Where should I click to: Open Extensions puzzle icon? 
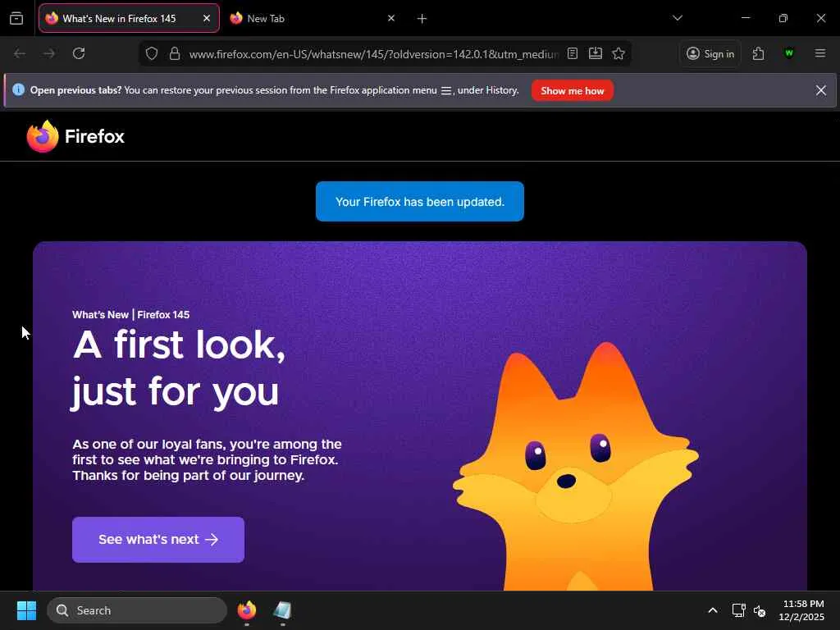758,53
